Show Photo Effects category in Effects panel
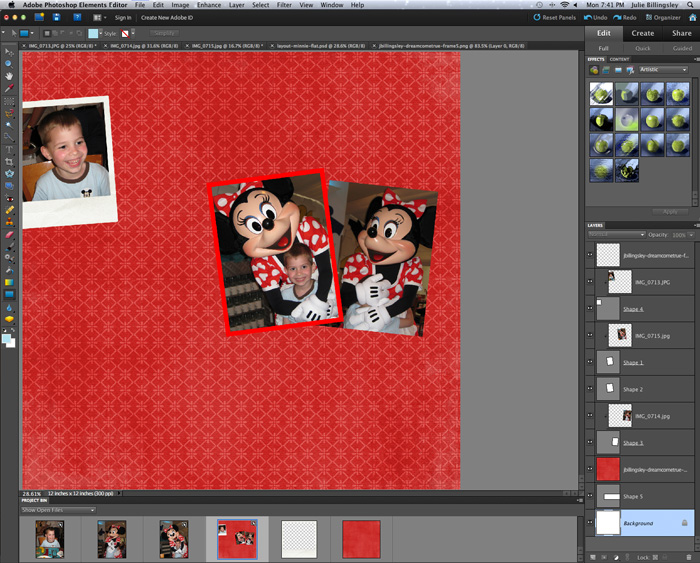This screenshot has width=700, height=563. tap(618, 70)
